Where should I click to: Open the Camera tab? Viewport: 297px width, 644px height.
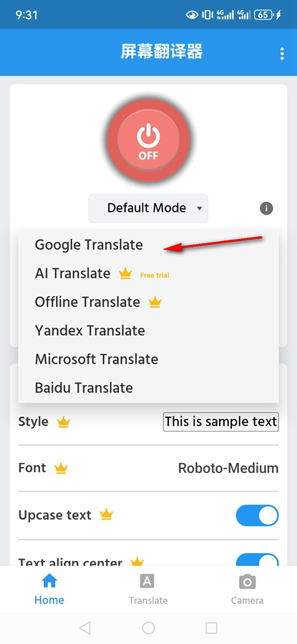248,590
